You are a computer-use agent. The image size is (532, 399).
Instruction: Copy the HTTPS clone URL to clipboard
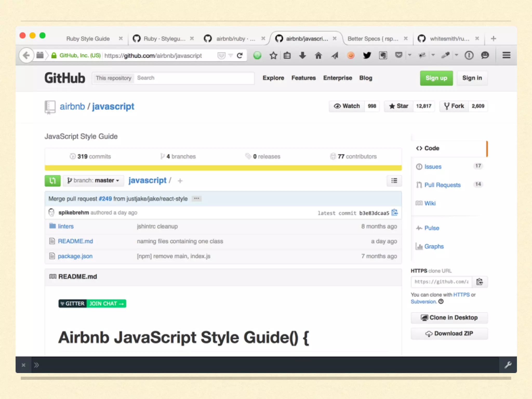480,282
